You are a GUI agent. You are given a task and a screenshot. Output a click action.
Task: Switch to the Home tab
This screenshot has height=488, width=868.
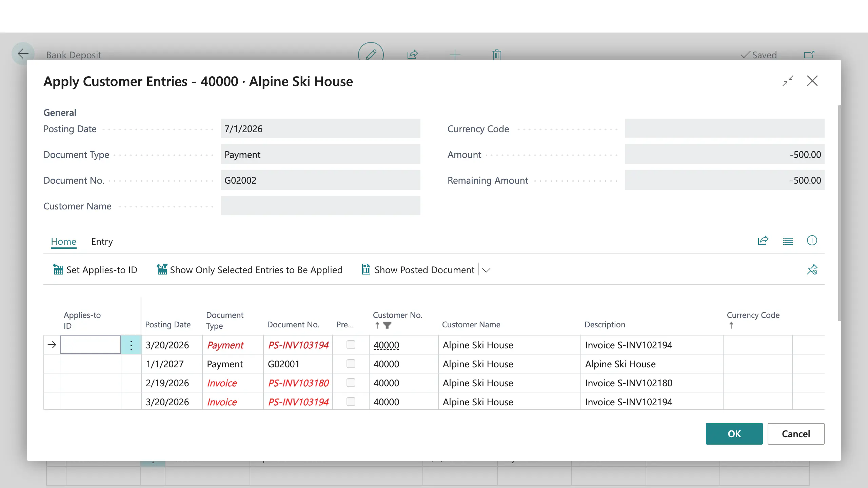tap(63, 242)
